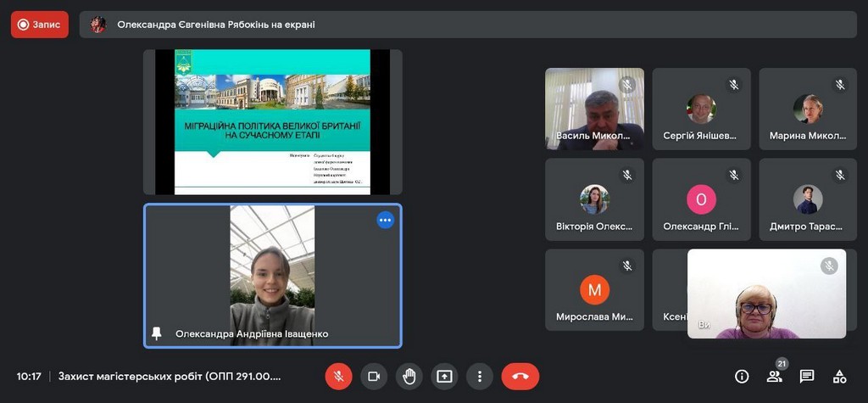This screenshot has width=868, height=403.
Task: Select the shared presentation slide tile
Action: [272, 121]
